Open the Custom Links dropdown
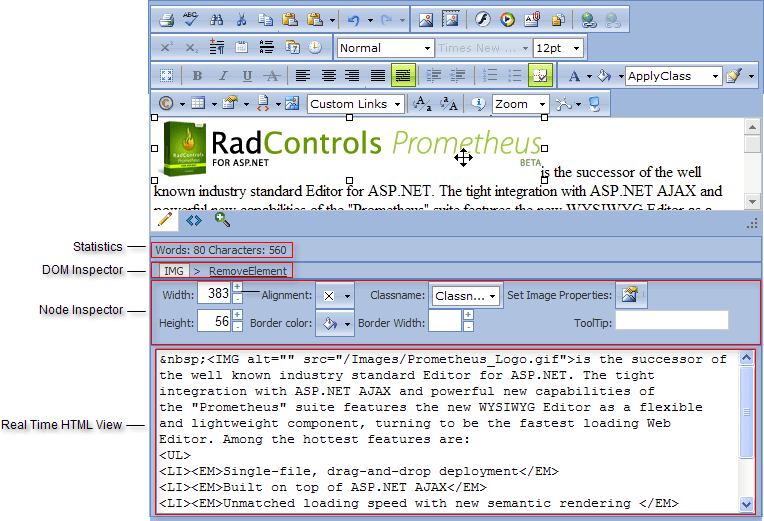This screenshot has height=521, width=764. coord(355,104)
